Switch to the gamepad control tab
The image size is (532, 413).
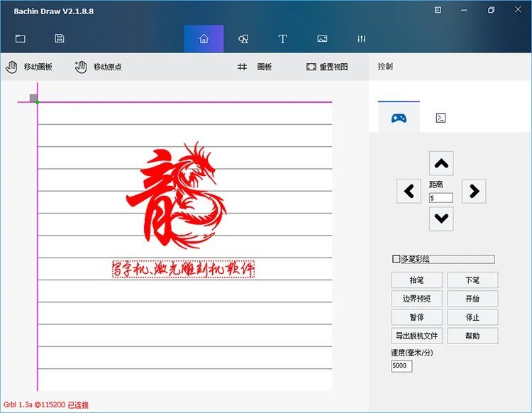click(399, 118)
